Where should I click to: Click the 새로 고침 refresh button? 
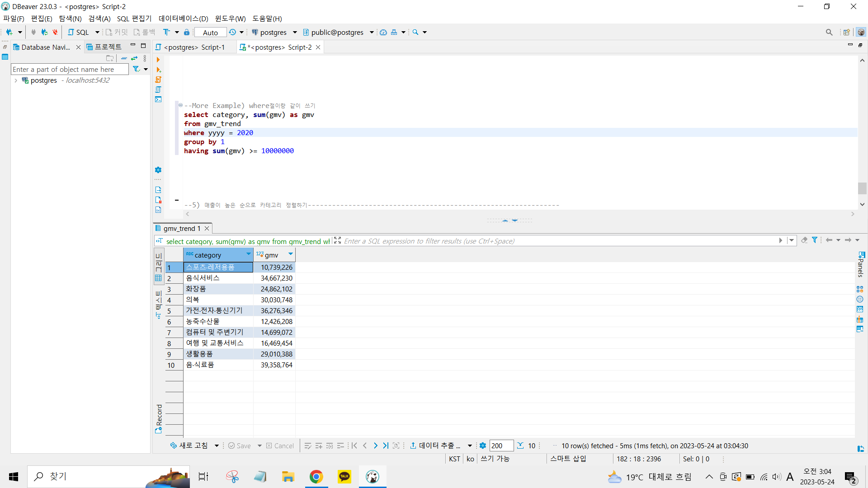pos(189,446)
